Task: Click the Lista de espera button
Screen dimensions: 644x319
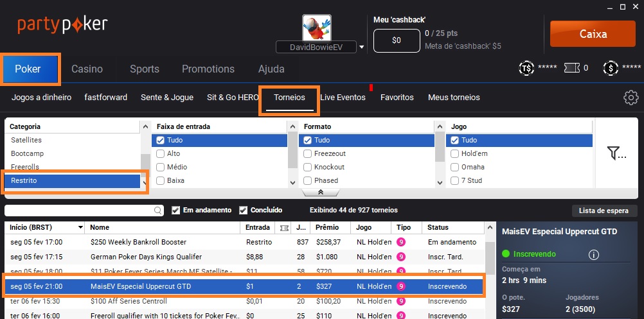Action: pyautogui.click(x=604, y=211)
